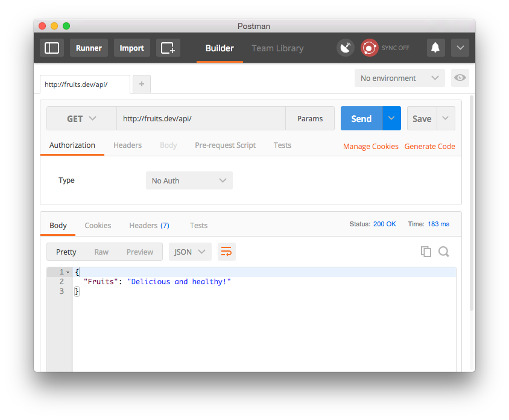Switch to Team Library

point(277,48)
